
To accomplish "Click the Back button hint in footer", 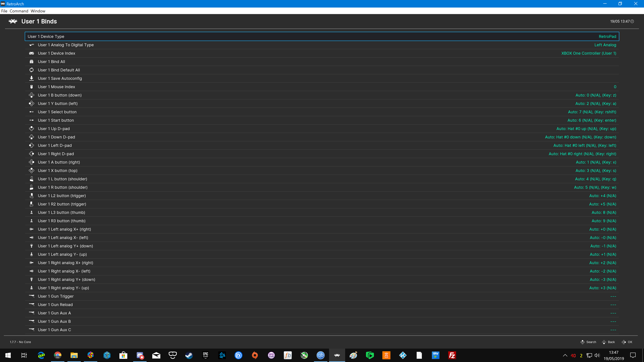I will pos(608,342).
